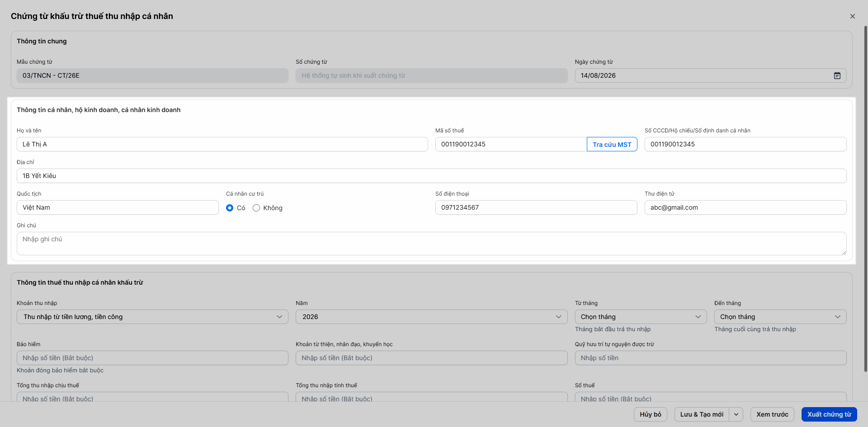Click the Bảo hiểm amount field
This screenshot has height=427, width=868.
click(152, 358)
